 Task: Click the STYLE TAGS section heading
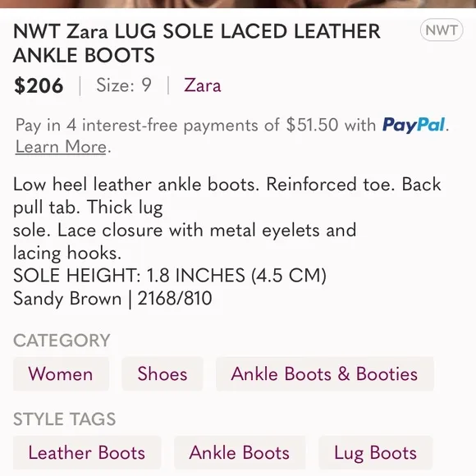pyautogui.click(x=64, y=419)
